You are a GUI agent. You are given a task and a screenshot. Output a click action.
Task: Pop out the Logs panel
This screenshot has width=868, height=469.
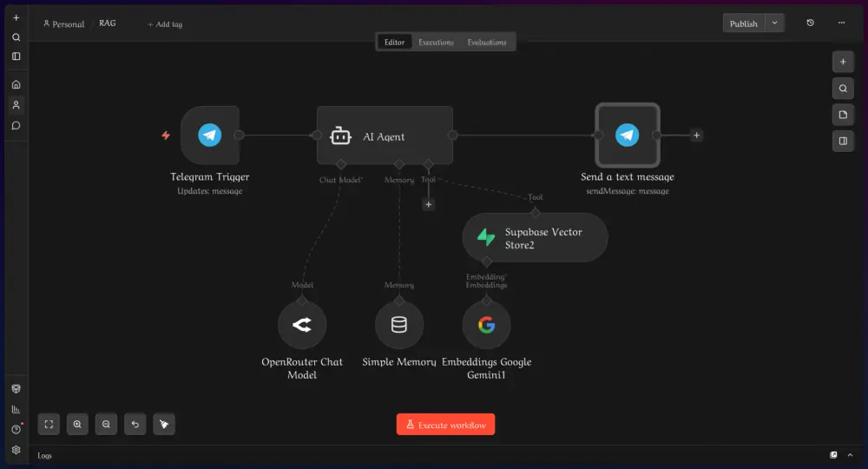click(x=833, y=455)
